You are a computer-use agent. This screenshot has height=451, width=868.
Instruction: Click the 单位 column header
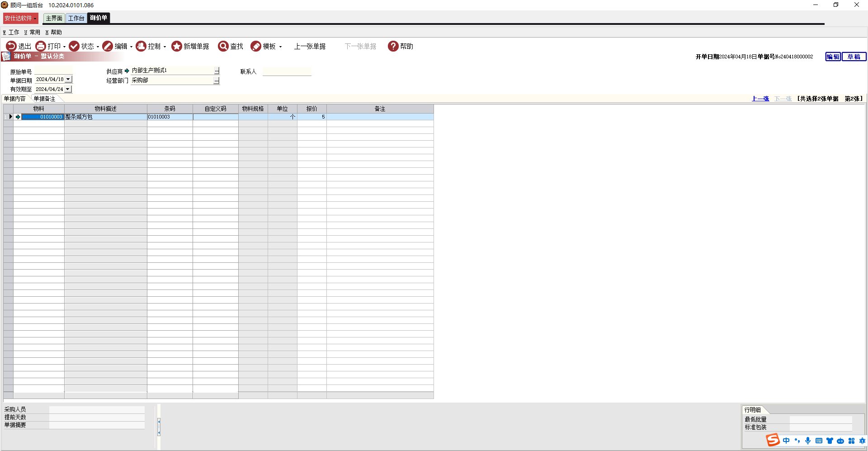point(283,109)
